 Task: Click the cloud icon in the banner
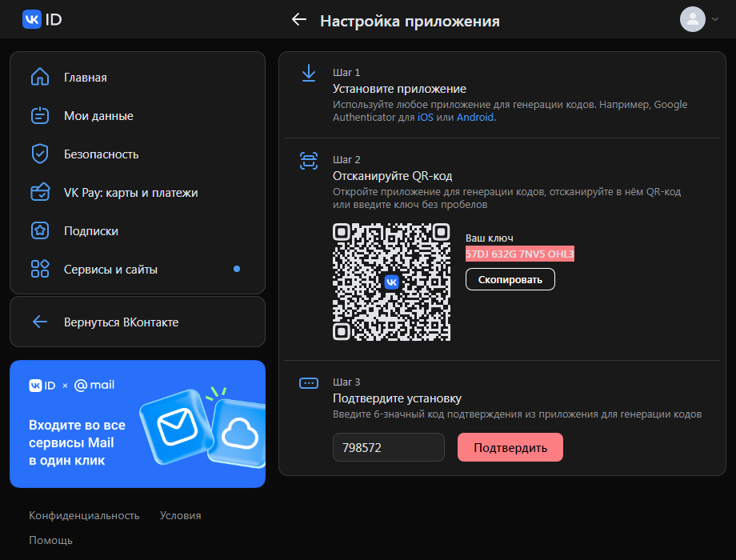pos(238,434)
